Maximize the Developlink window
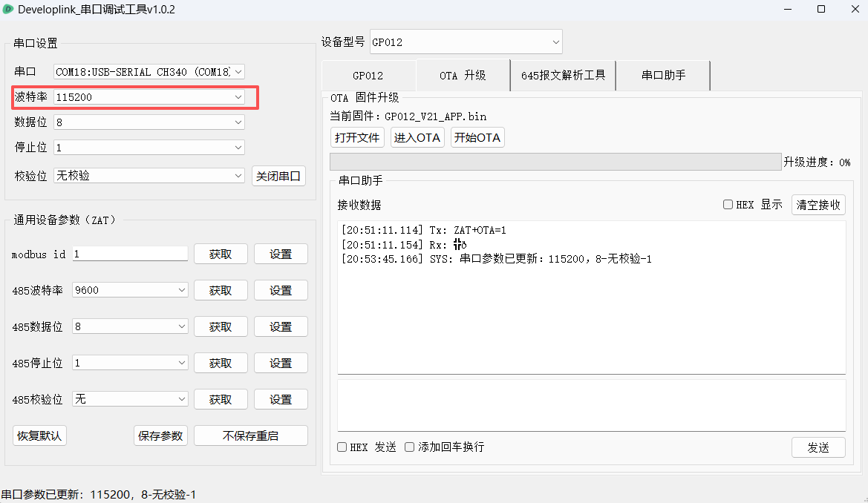 tap(821, 10)
